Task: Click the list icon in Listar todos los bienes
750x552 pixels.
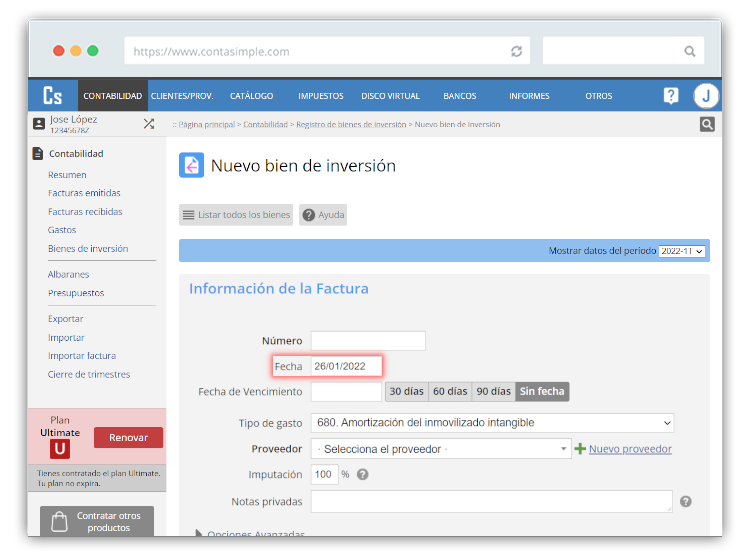Action: 188,215
